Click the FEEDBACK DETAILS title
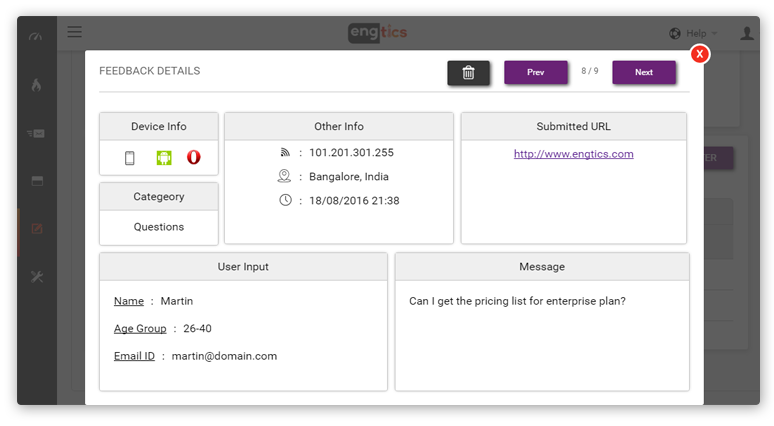 pos(150,71)
